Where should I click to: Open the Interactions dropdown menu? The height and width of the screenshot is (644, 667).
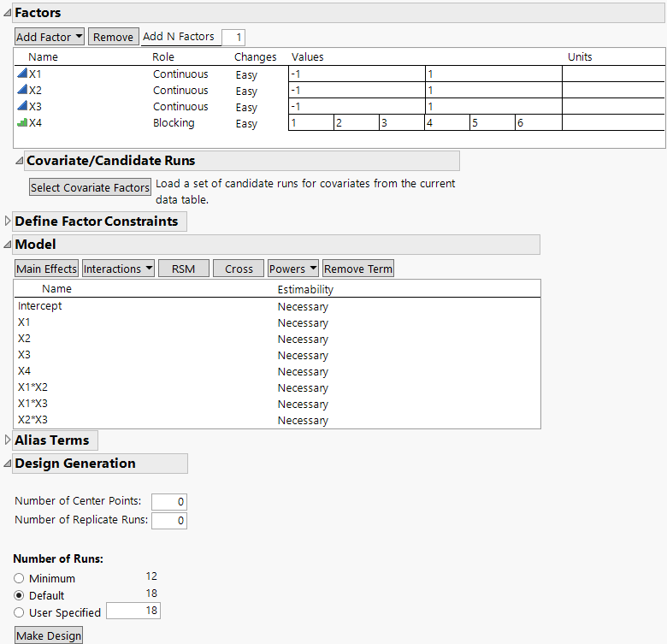[118, 269]
